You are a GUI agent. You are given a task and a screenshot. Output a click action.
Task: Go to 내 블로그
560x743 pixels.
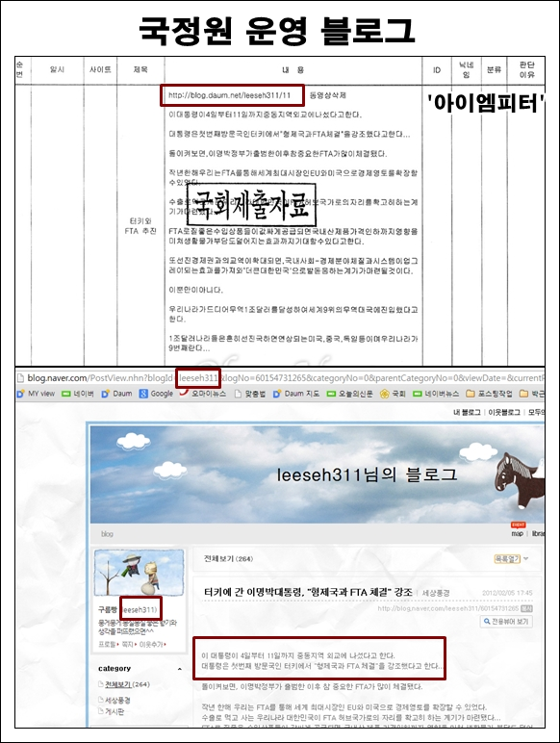(x=467, y=412)
